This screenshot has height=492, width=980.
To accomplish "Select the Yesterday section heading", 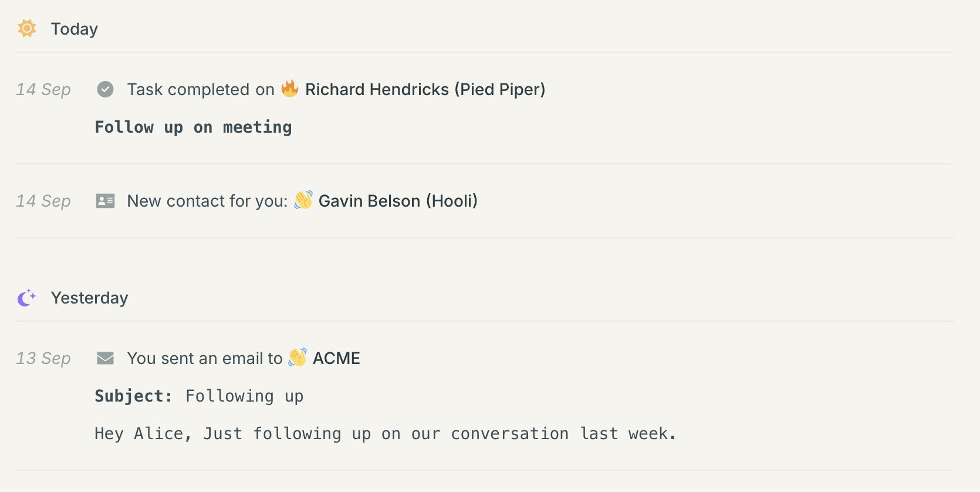I will pos(89,298).
